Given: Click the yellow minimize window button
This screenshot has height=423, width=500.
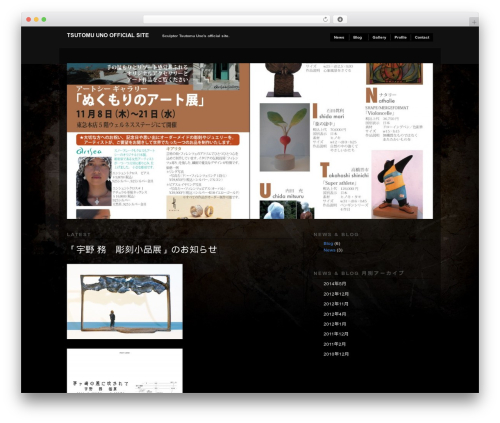Looking at the screenshot, I should point(36,19).
